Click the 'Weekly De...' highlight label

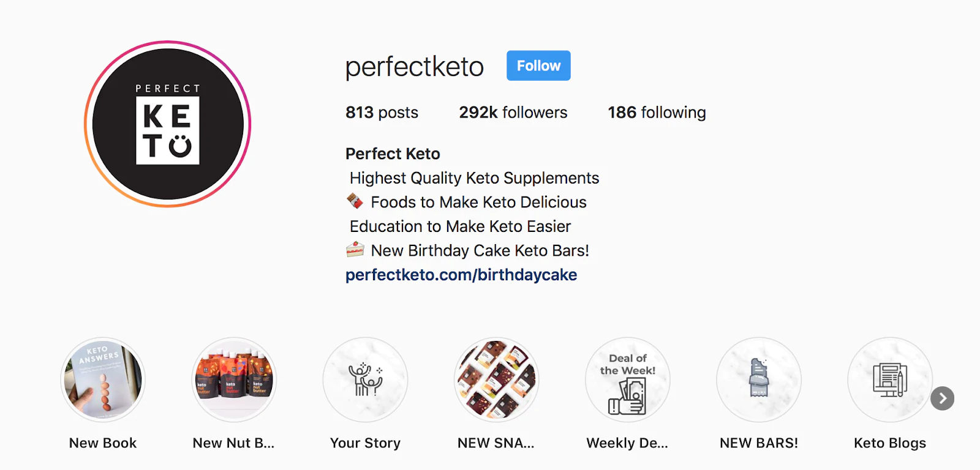coord(627,443)
